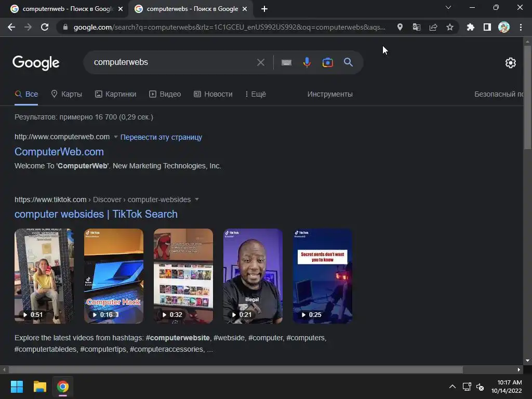Switch to the 'Карты' results tab

tap(66, 94)
